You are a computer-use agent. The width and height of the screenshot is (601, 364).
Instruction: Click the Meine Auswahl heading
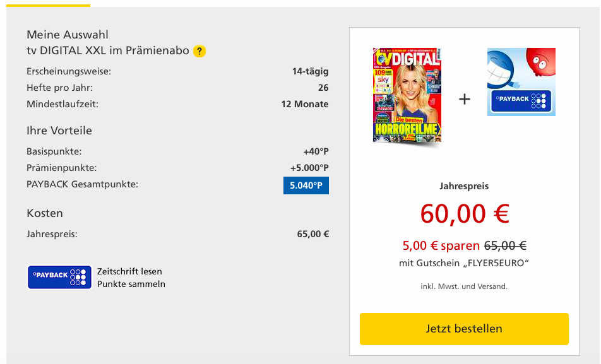68,35
